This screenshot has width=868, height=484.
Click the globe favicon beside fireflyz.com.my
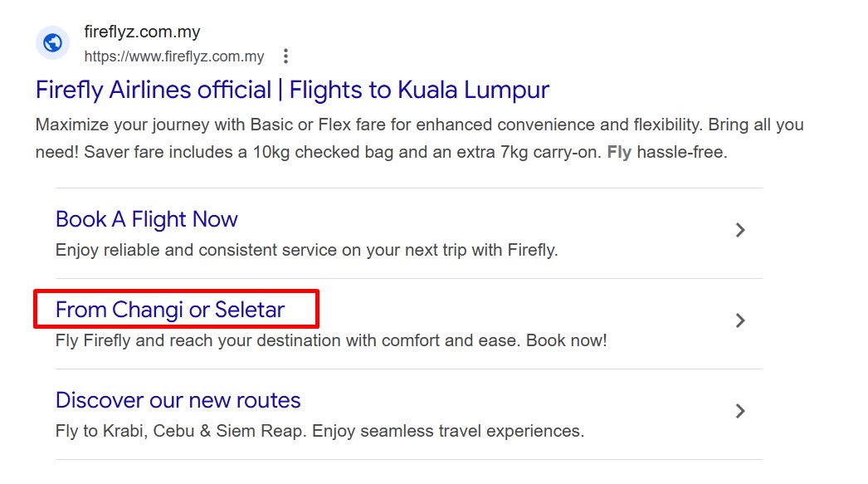click(52, 43)
